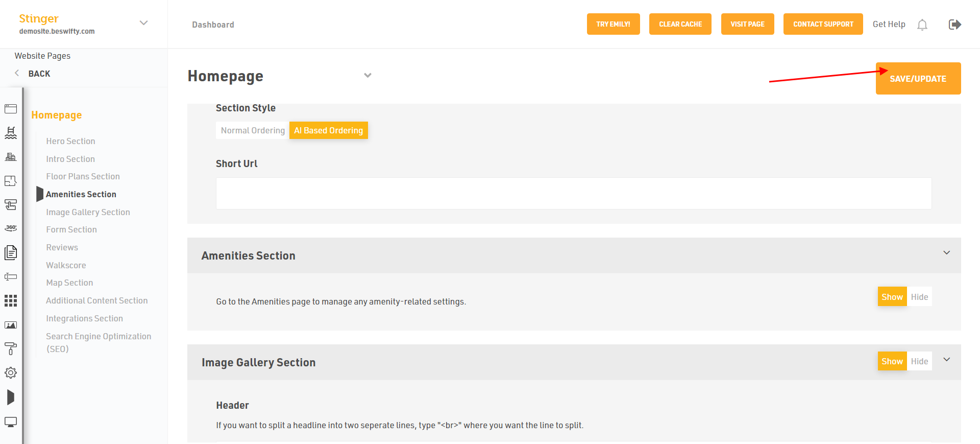Click the floor plan icon in sidebar

tap(11, 181)
